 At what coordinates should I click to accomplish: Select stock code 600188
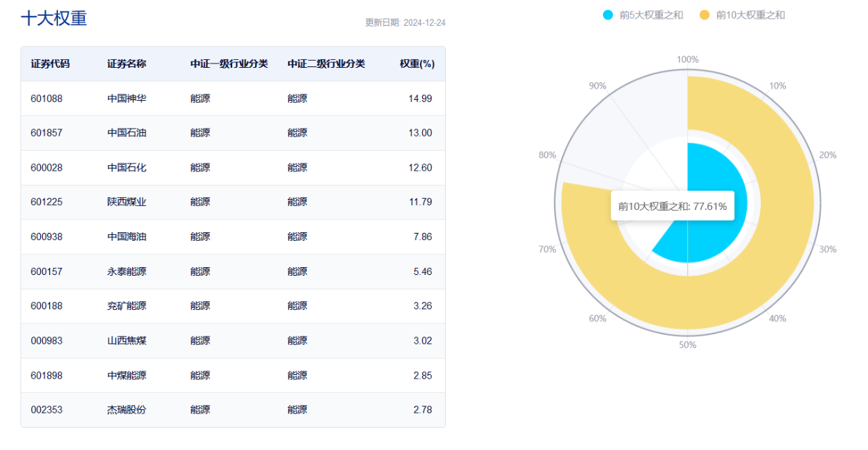click(46, 306)
